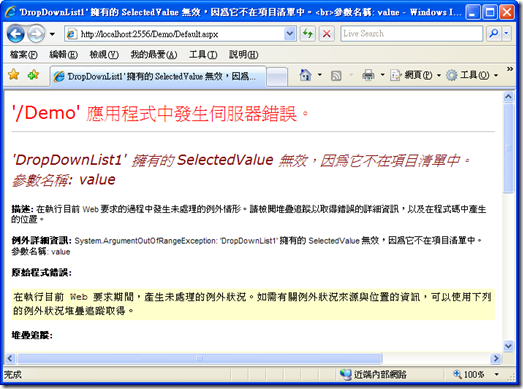Click the horizontal scrollbar thumb

[x=199, y=358]
